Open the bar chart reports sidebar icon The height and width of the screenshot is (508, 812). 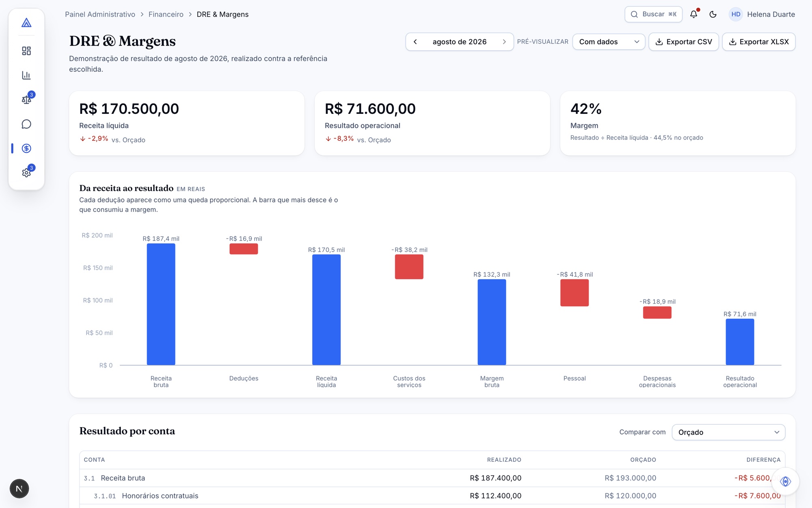(26, 75)
